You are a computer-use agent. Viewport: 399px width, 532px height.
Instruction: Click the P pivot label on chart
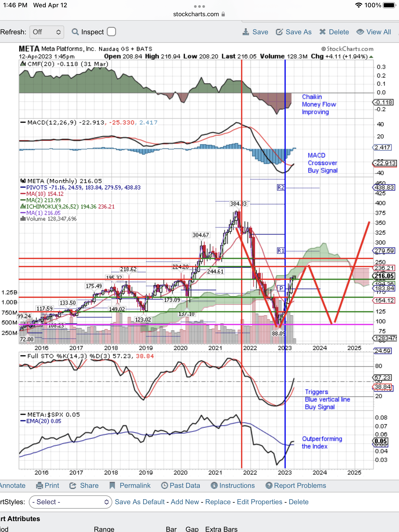(x=281, y=288)
